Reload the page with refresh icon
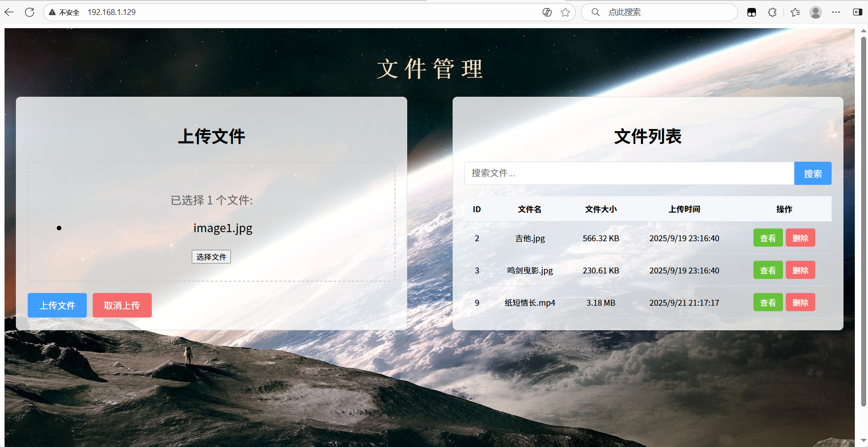The width and height of the screenshot is (868, 447). pyautogui.click(x=30, y=12)
